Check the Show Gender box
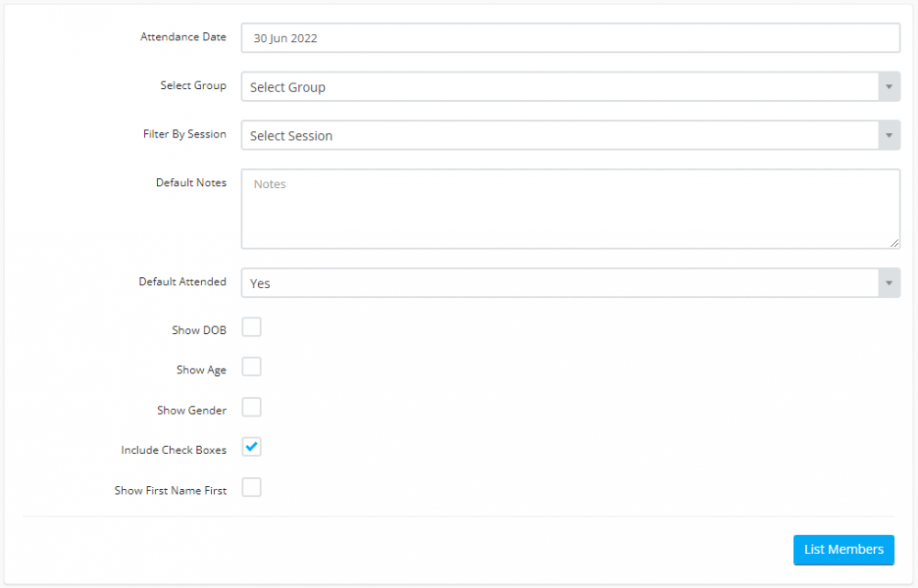Image resolution: width=918 pixels, height=588 pixels. pyautogui.click(x=252, y=407)
